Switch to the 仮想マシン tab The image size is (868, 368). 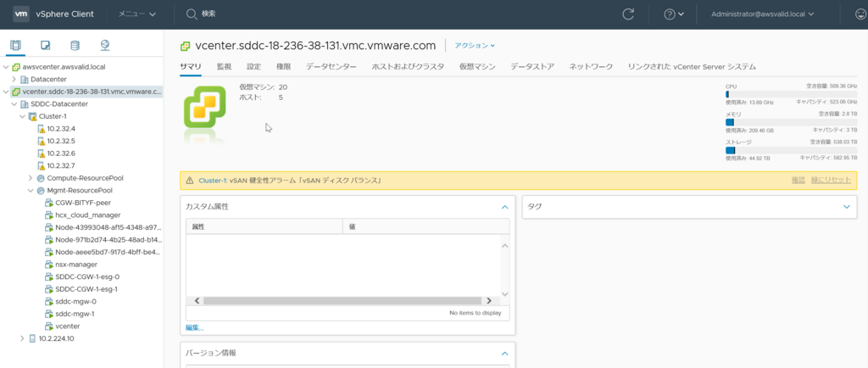(x=477, y=66)
